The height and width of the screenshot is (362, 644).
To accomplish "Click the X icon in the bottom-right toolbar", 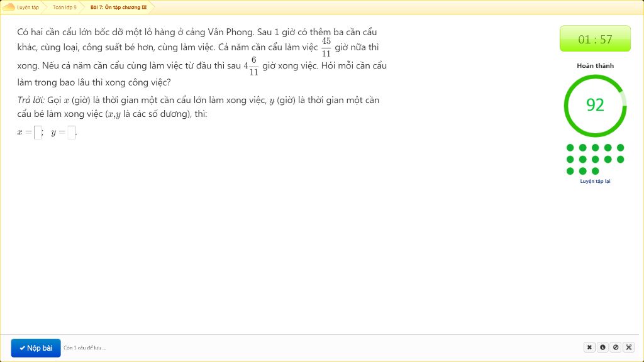I will click(589, 347).
